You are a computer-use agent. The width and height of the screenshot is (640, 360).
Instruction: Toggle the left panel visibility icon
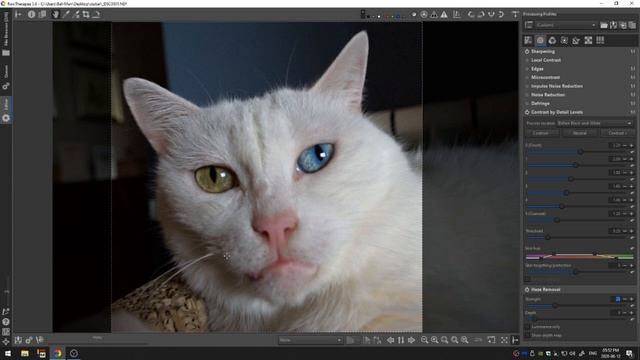18,14
